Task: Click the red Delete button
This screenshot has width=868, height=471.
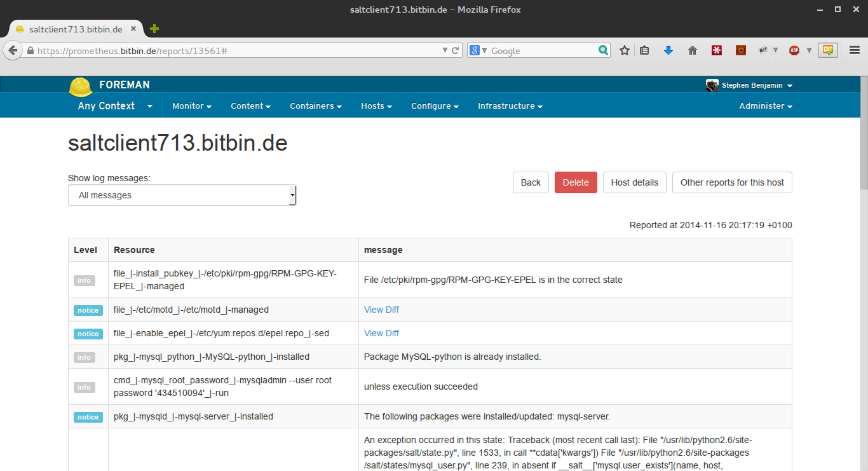Action: pyautogui.click(x=576, y=182)
